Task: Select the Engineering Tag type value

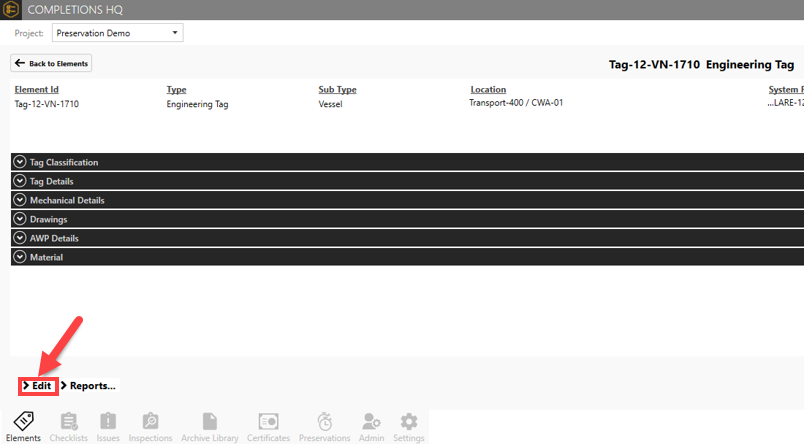Action: pyautogui.click(x=197, y=104)
